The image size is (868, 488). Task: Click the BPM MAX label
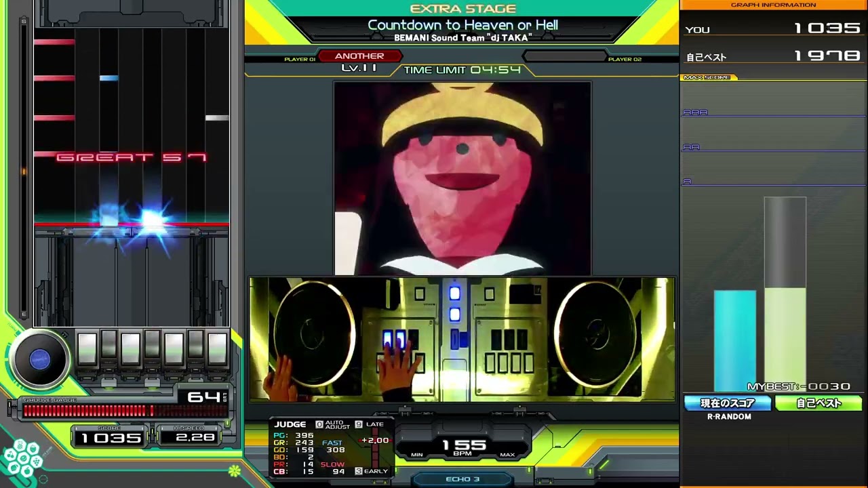[507, 455]
